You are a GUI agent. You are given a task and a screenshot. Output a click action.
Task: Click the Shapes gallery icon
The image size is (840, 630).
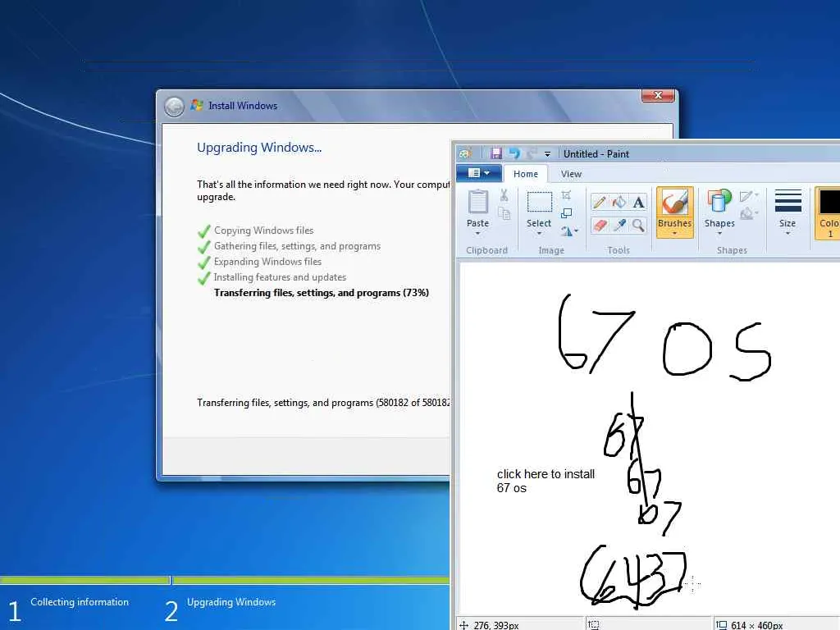pos(719,202)
